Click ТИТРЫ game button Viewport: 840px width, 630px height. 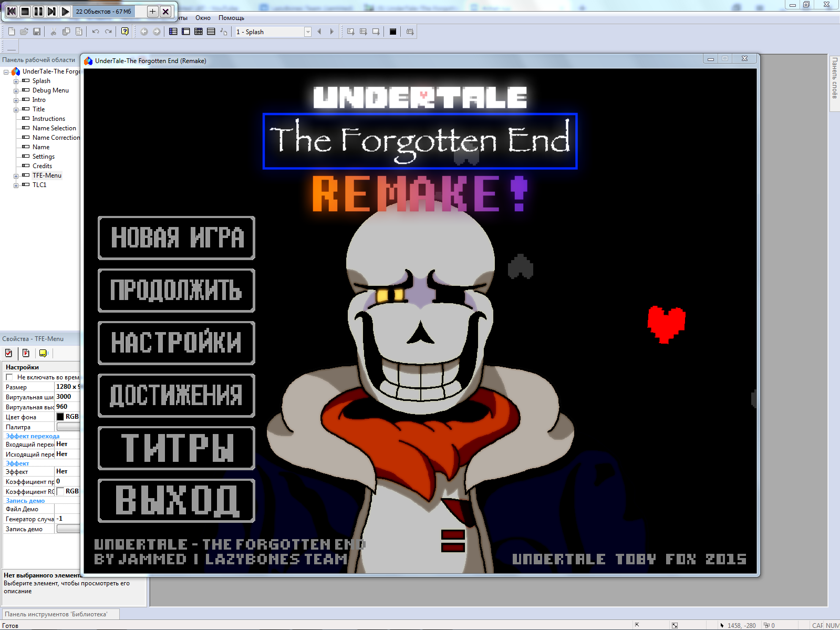click(177, 448)
